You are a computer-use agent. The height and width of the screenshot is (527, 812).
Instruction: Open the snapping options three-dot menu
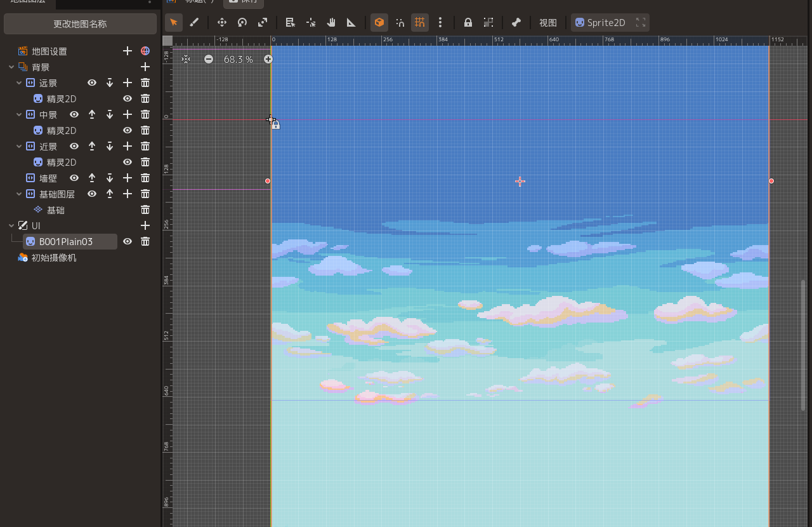(x=440, y=23)
